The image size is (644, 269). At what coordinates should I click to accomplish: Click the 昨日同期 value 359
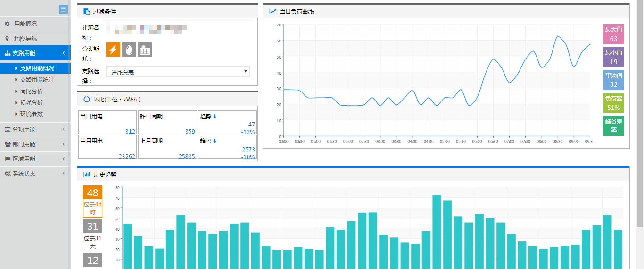tap(190, 132)
